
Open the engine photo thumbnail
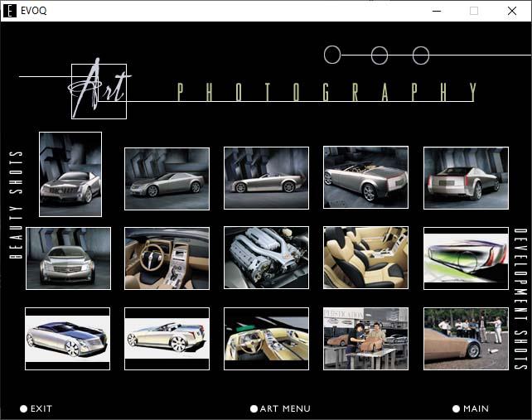(x=266, y=258)
